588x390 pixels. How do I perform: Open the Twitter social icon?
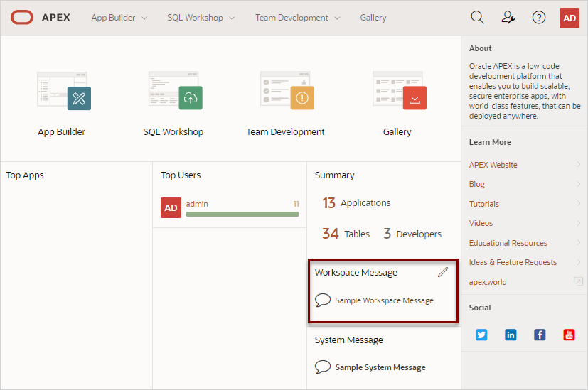click(481, 335)
